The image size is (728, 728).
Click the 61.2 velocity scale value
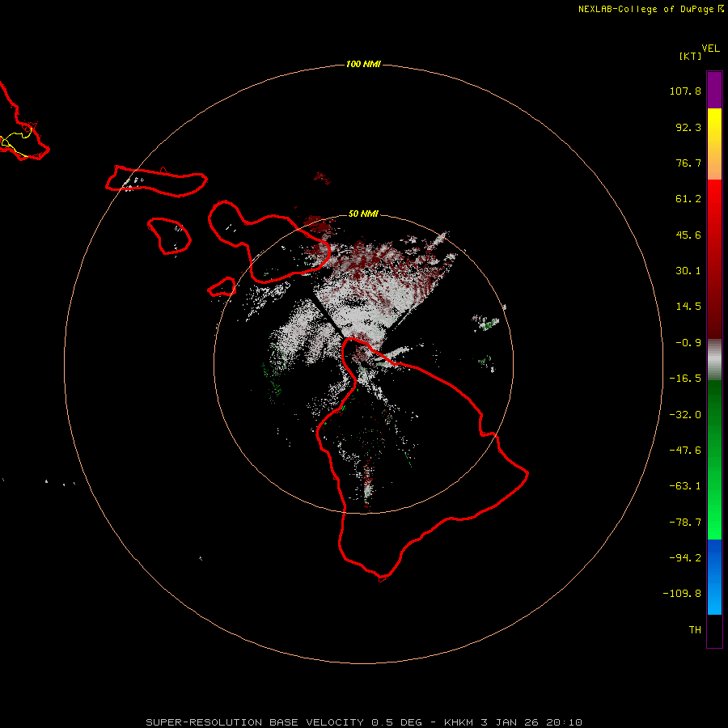coord(688,199)
